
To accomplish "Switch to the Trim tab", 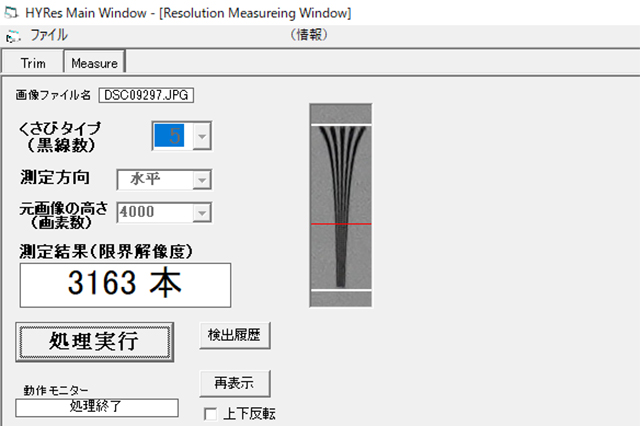I will pyautogui.click(x=33, y=63).
